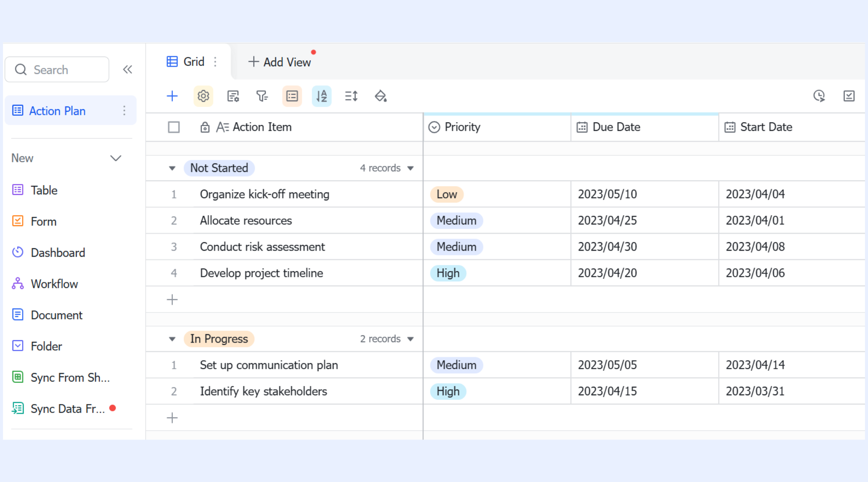Click the A-Z sort icon
The width and height of the screenshot is (868, 482).
tap(321, 96)
